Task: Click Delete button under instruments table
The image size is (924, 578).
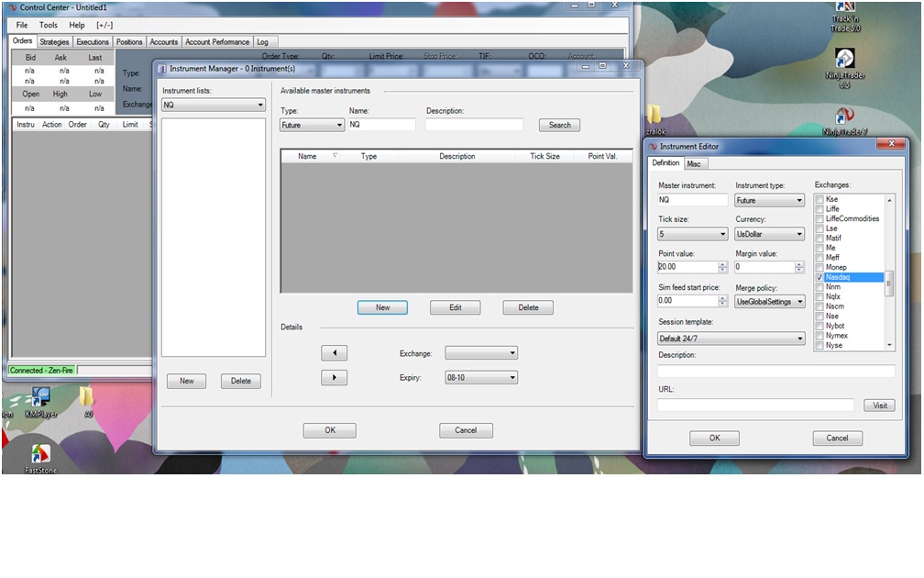Action: click(x=528, y=307)
